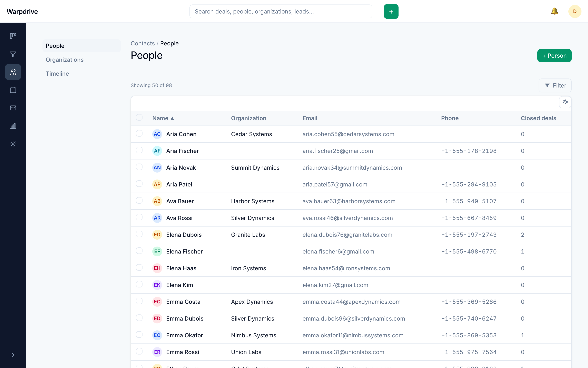Image resolution: width=588 pixels, height=368 pixels.
Task: Sort by the Name column header
Action: pyautogui.click(x=163, y=118)
